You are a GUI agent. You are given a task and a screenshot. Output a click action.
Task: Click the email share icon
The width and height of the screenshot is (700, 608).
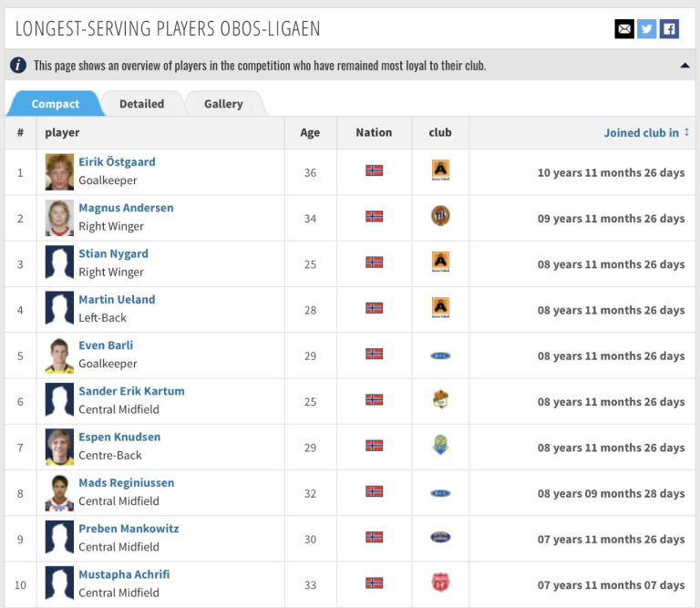coord(624,28)
